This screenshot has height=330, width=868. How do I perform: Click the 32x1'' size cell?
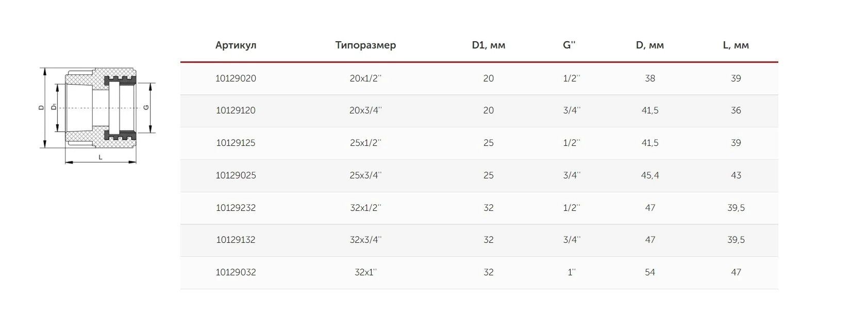tap(365, 272)
